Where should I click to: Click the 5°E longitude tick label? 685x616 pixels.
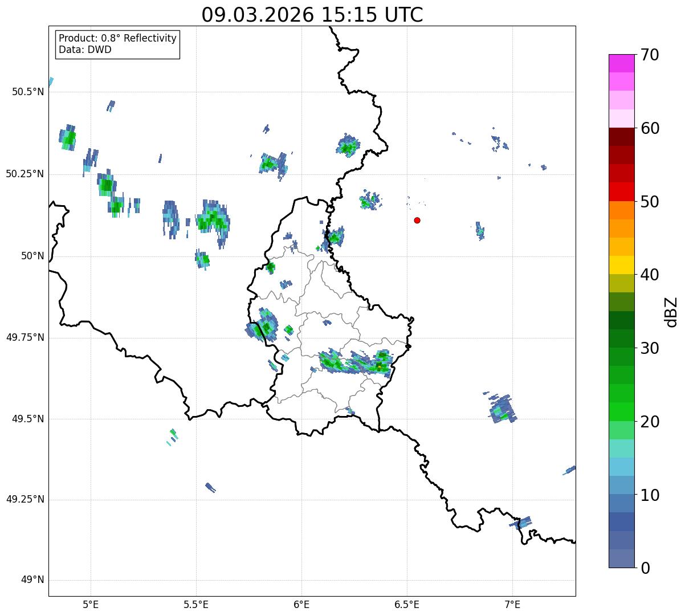click(91, 605)
